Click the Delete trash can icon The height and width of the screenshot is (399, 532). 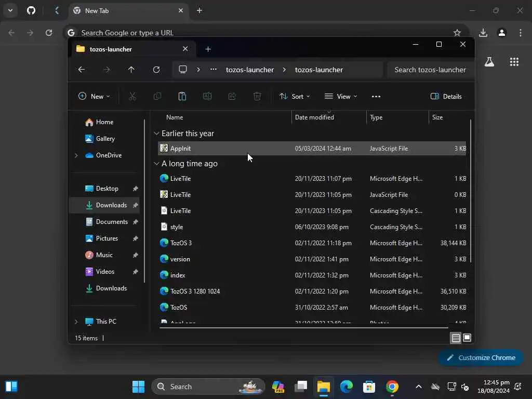click(257, 96)
